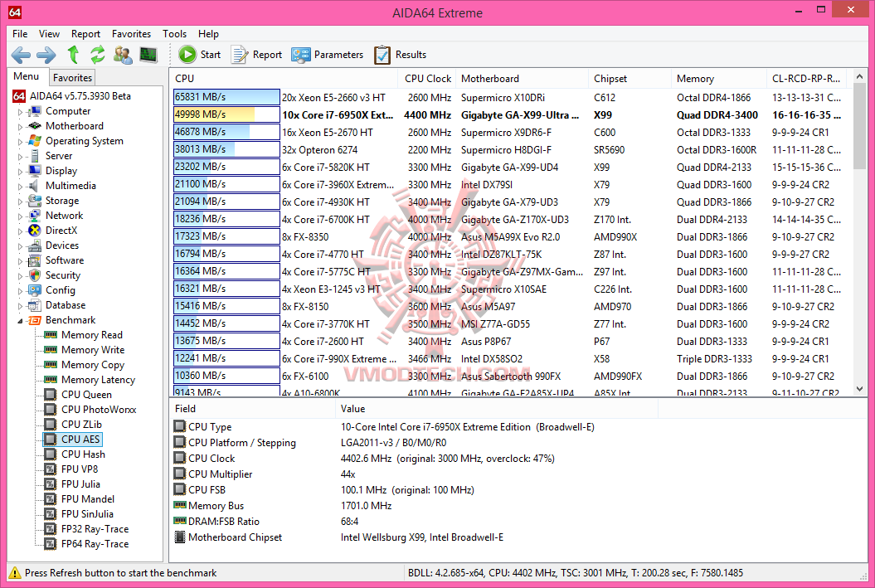Viewport: 875px width, 588px height.
Task: Open the Favorites menu
Action: (x=131, y=34)
